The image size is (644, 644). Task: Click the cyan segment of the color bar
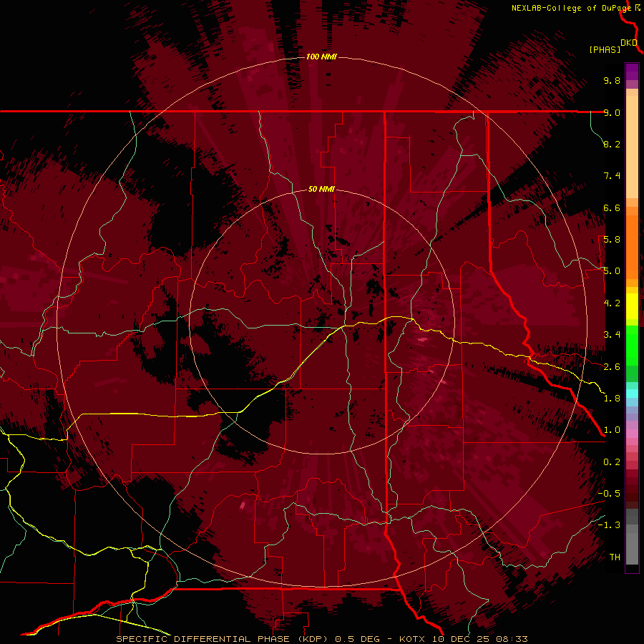[x=632, y=394]
